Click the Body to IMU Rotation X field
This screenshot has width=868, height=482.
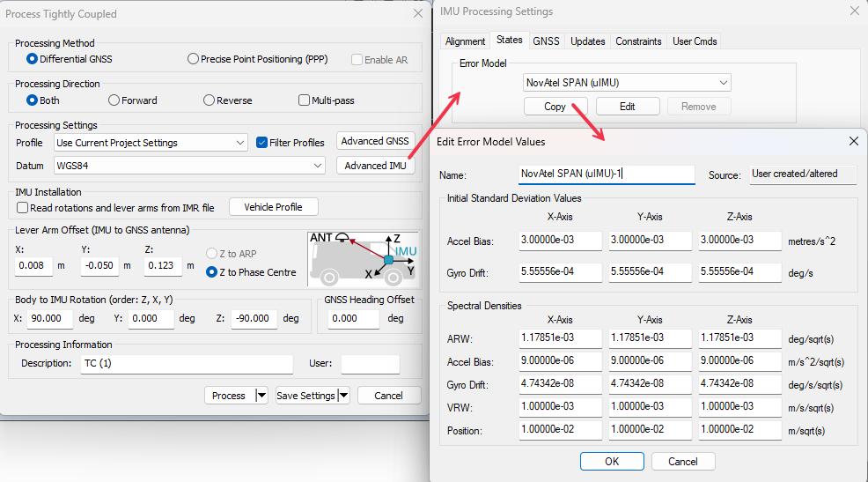tap(49, 319)
